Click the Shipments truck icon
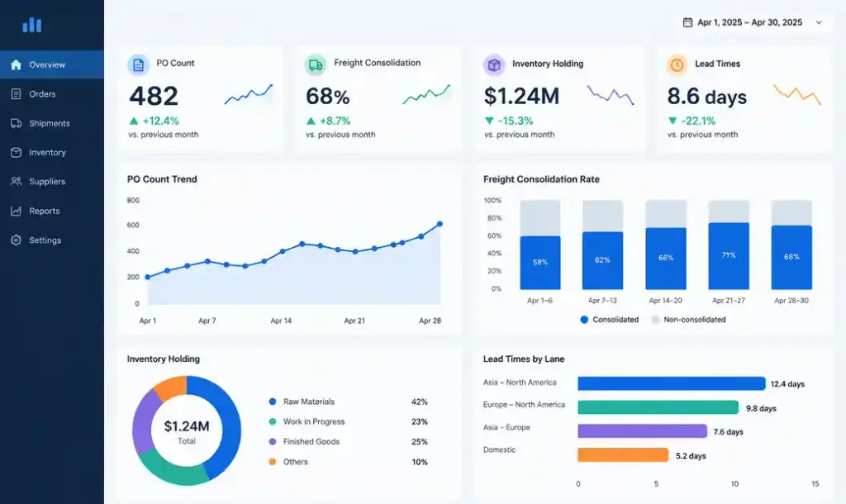This screenshot has width=846, height=504. click(17, 123)
